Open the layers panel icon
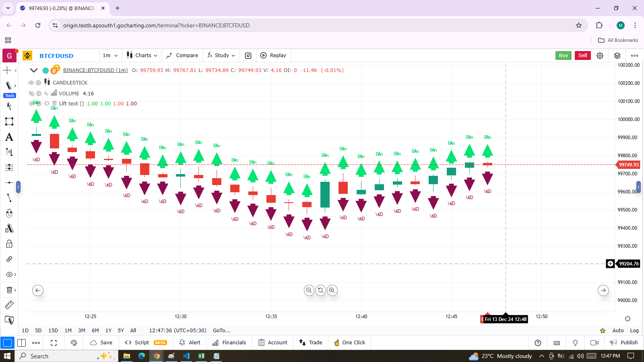The height and width of the screenshot is (362, 644). [x=617, y=56]
